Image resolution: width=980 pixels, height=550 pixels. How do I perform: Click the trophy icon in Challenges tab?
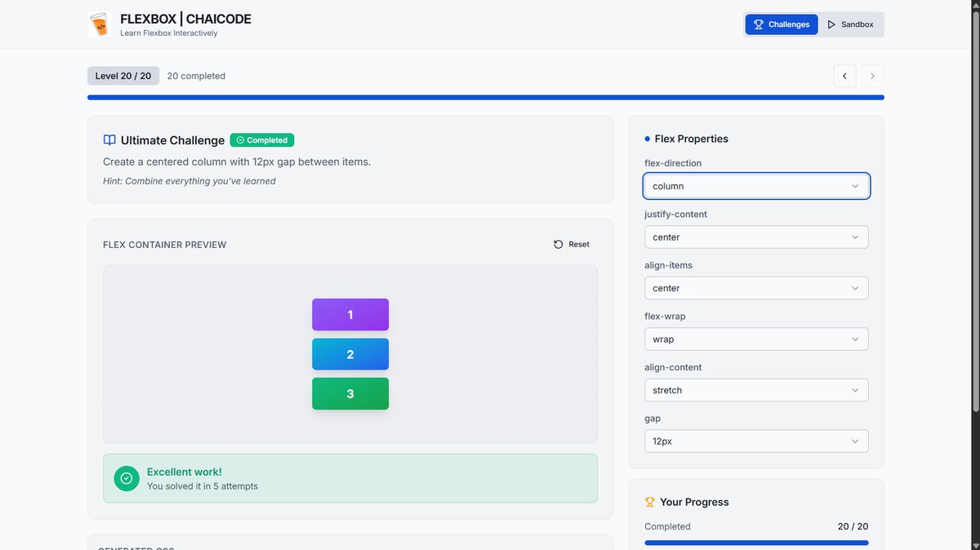759,24
